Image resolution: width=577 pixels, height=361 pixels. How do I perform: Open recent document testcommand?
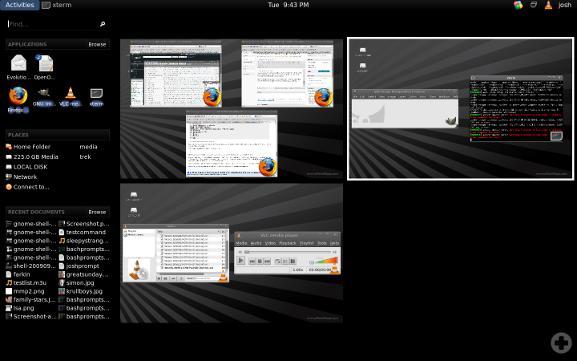point(82,232)
